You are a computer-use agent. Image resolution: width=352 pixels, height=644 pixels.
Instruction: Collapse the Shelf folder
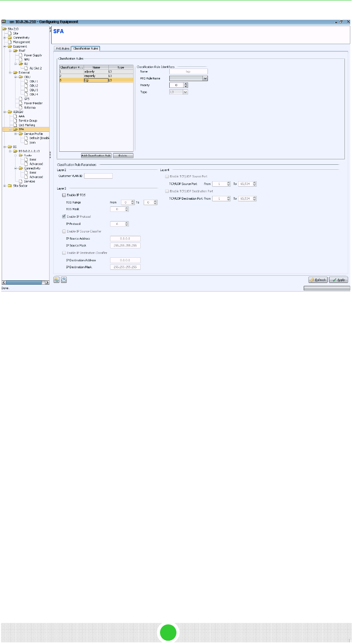point(10,51)
